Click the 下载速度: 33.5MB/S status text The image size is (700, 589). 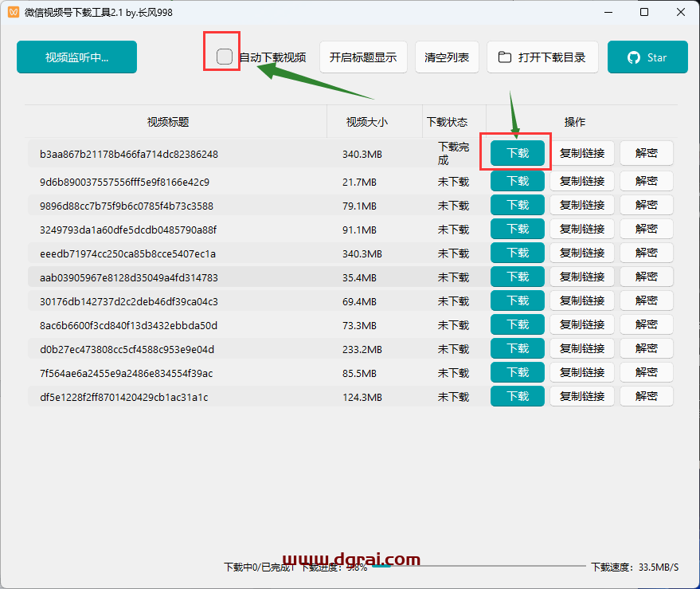(635, 567)
